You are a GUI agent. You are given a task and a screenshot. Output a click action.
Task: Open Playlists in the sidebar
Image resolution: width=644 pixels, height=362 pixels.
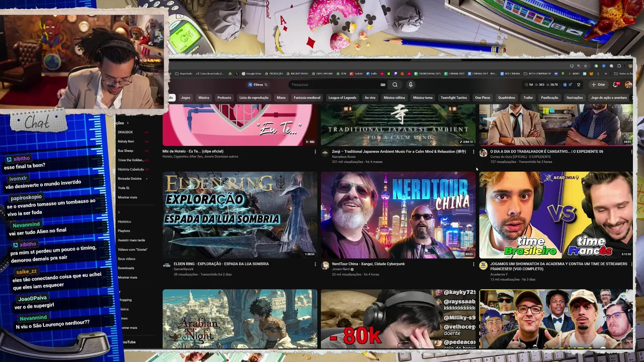pyautogui.click(x=124, y=231)
